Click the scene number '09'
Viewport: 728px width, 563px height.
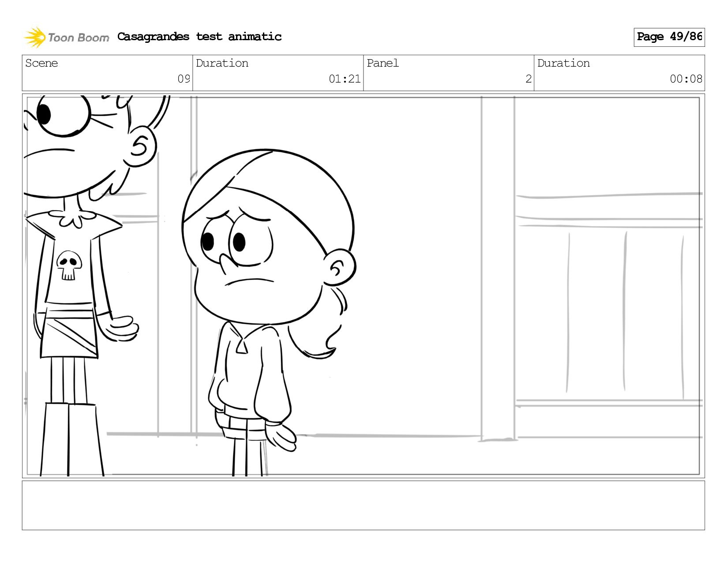click(184, 79)
